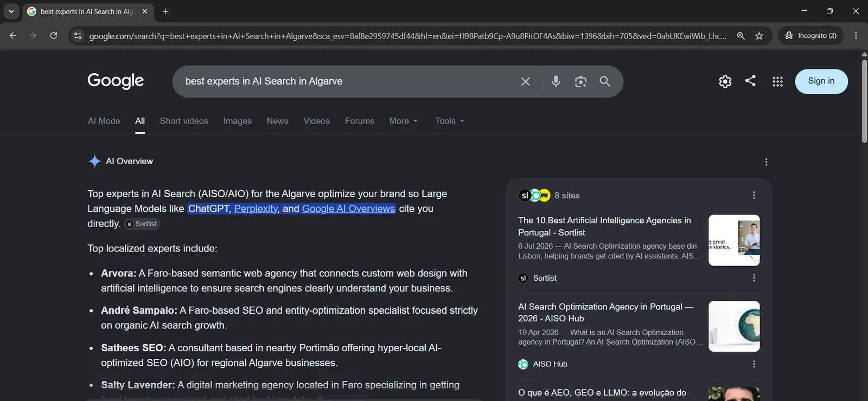Expand the More search filters dropdown
This screenshot has width=868, height=401.
coord(403,121)
